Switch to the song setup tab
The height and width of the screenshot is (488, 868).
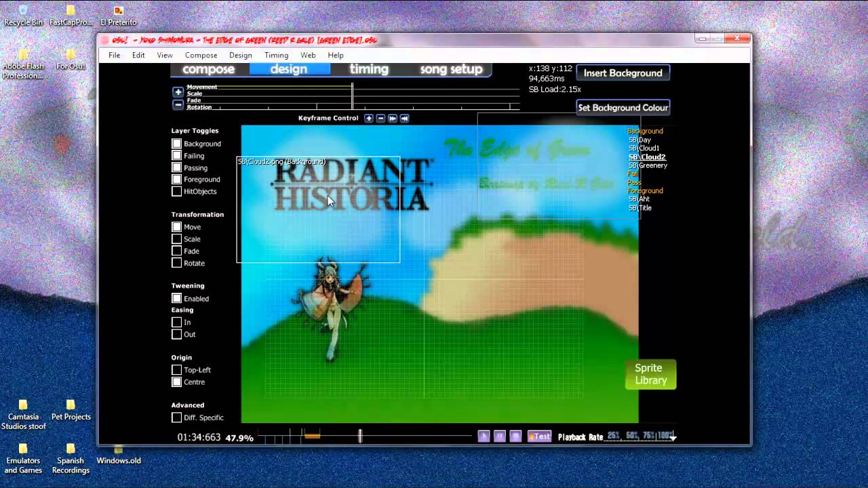click(x=451, y=69)
